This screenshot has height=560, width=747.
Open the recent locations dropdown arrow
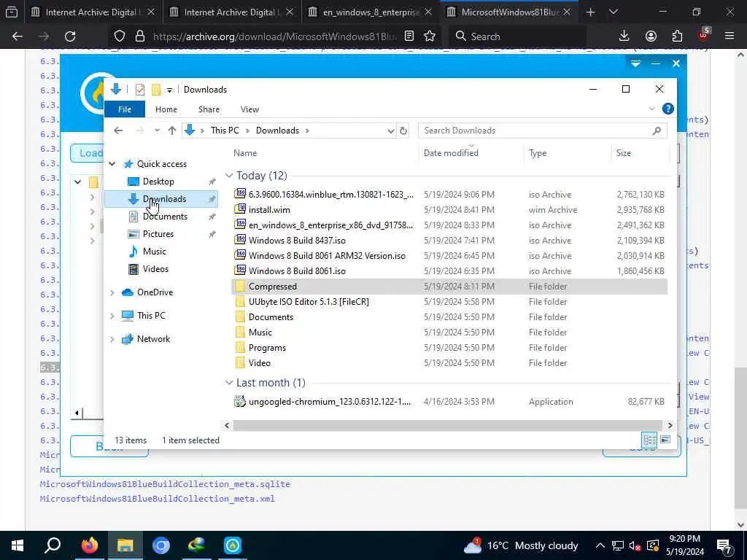[x=157, y=131]
